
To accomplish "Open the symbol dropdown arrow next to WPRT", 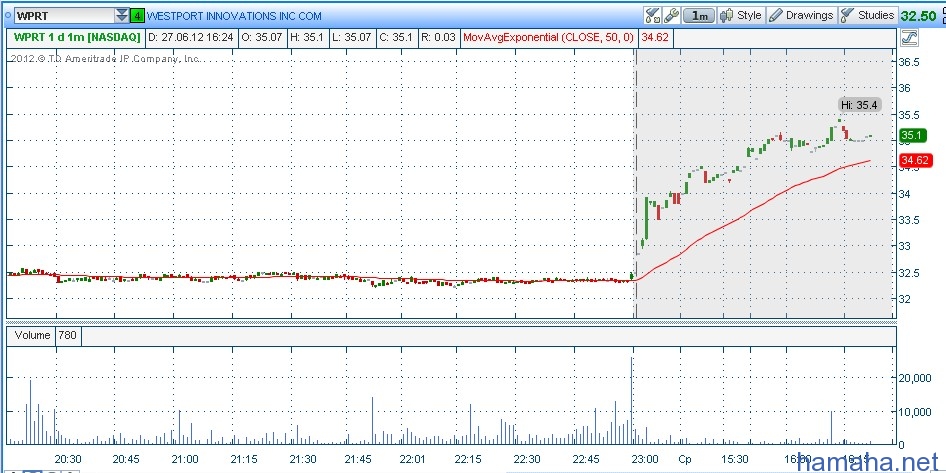I will pos(122,15).
